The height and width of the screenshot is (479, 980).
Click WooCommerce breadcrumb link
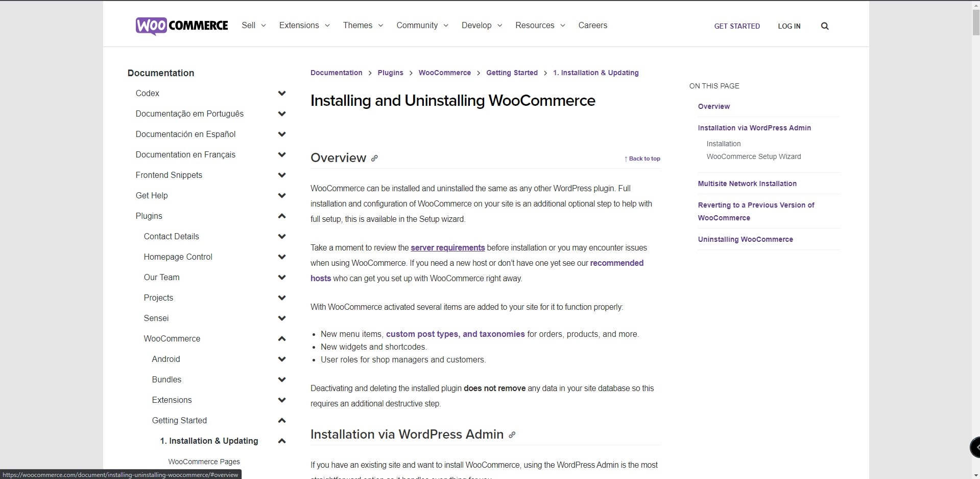click(x=445, y=73)
